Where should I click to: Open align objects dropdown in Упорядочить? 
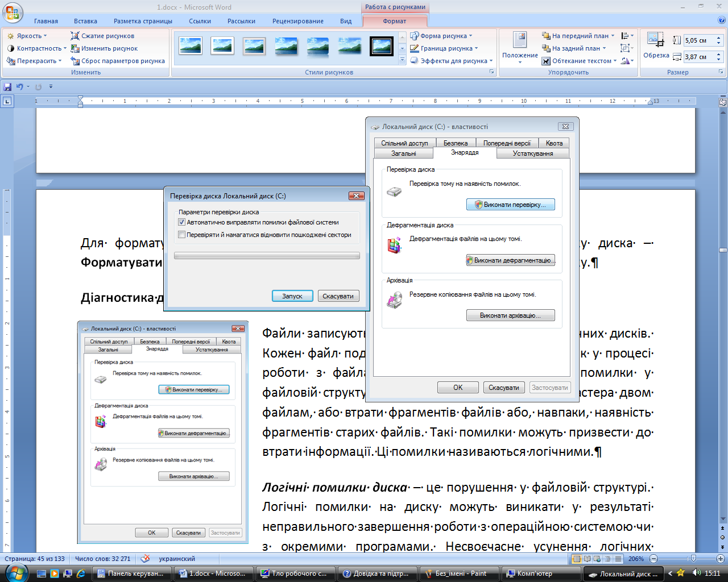[627, 36]
